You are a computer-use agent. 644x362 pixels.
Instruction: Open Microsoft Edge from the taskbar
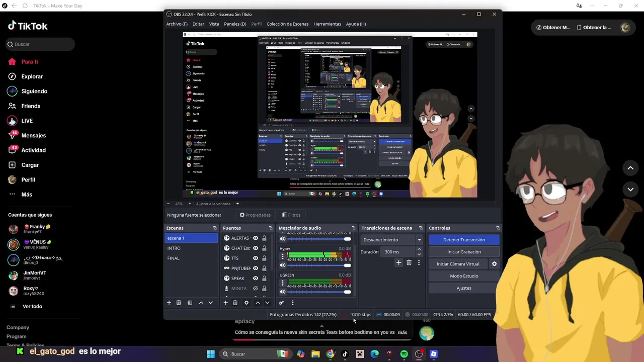374,354
